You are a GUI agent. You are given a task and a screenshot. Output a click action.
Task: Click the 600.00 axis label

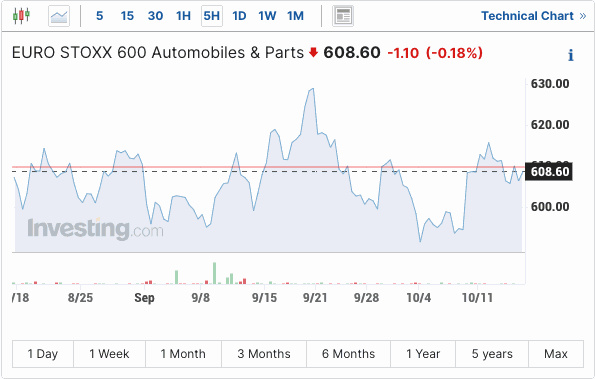click(550, 206)
